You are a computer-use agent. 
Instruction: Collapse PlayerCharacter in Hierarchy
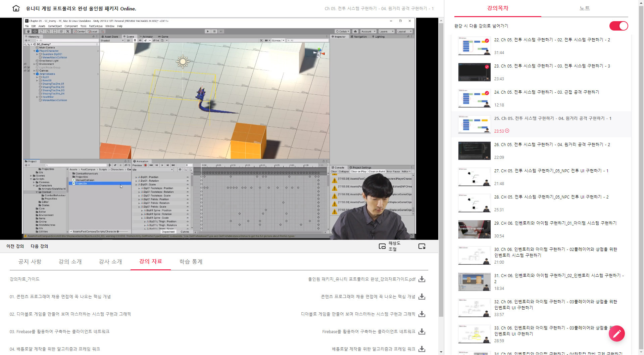pyautogui.click(x=34, y=51)
